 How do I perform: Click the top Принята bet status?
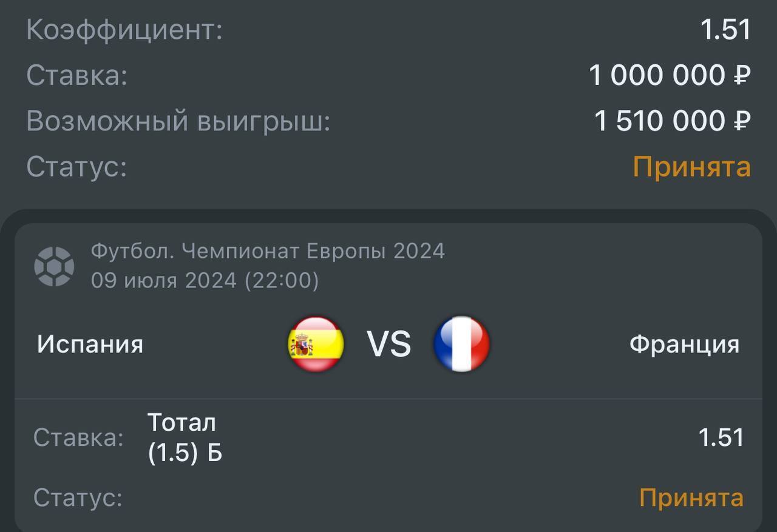coord(691,166)
